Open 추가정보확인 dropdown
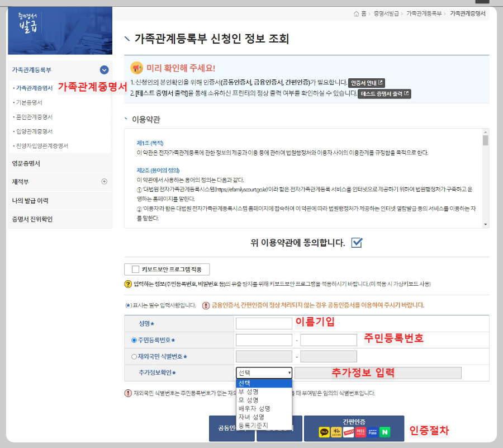This screenshot has width=503, height=448. (264, 372)
